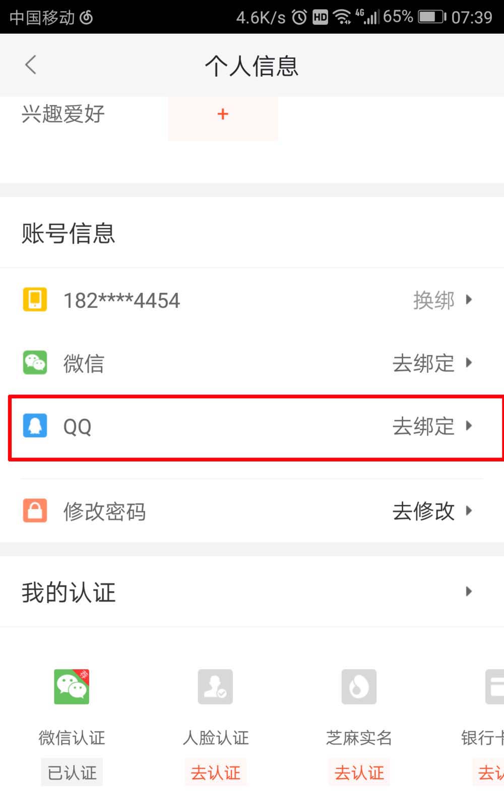This screenshot has width=504, height=812.
Task: Tap 去绑定 in the QQ row
Action: 423,426
